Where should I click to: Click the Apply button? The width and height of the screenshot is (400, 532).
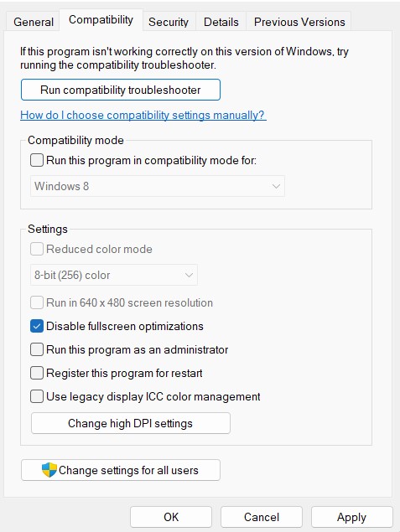pos(352,517)
